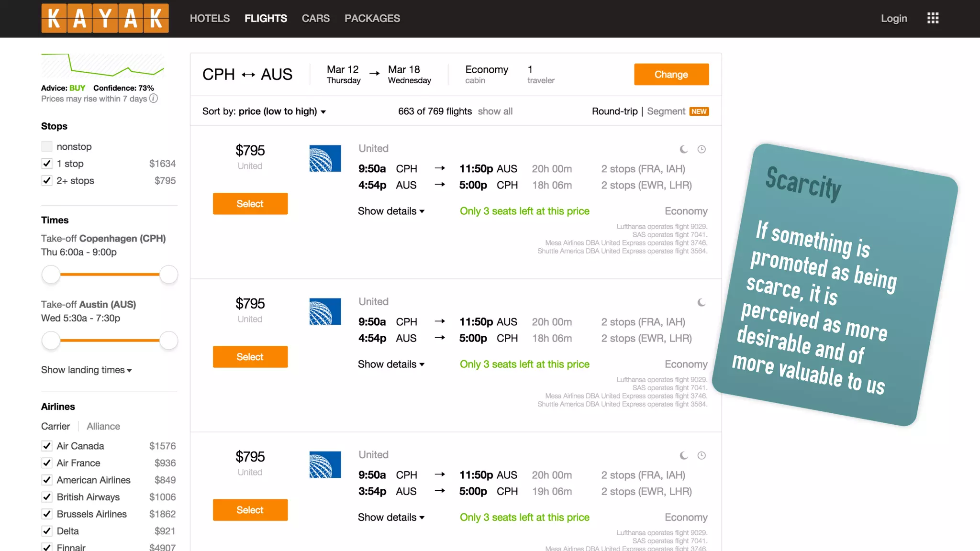Switch to the Alliance tab

click(103, 426)
